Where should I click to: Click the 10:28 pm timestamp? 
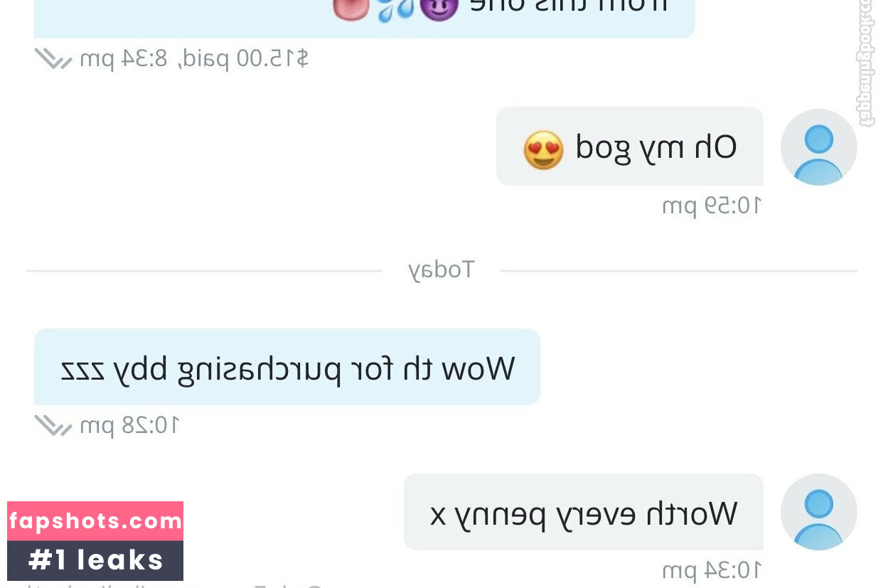click(x=129, y=425)
